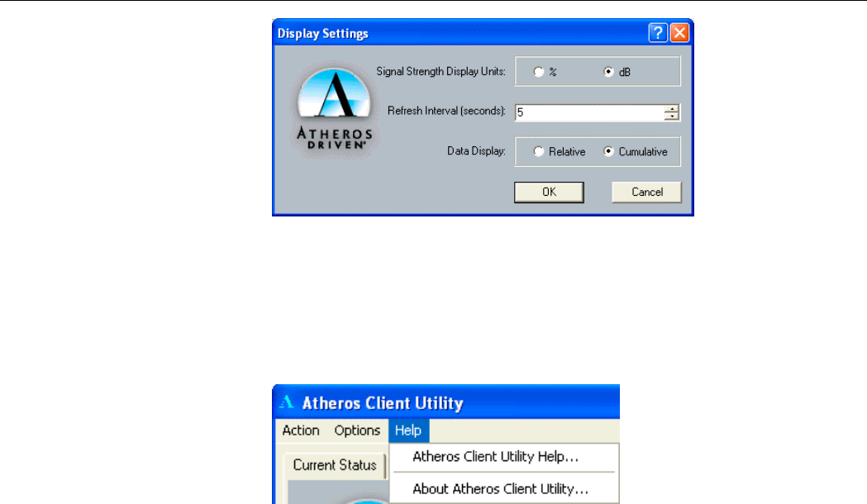Switch to the Current Status tab

click(x=335, y=465)
